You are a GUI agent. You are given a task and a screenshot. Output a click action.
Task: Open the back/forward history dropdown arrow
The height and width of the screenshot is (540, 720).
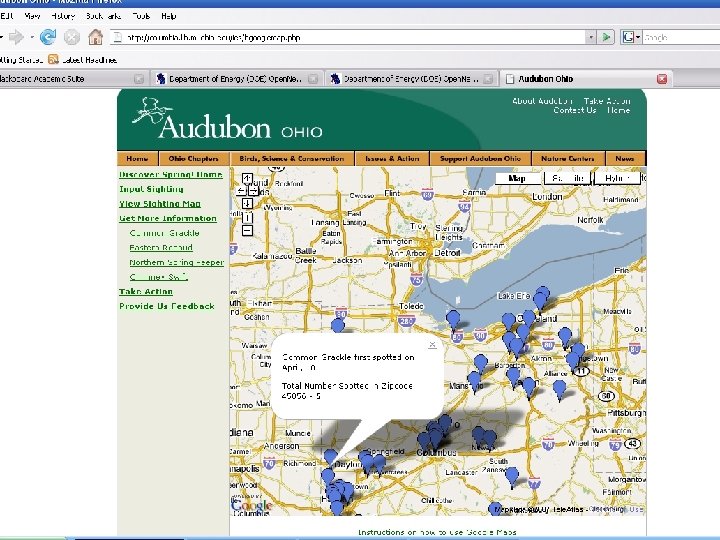[32, 37]
